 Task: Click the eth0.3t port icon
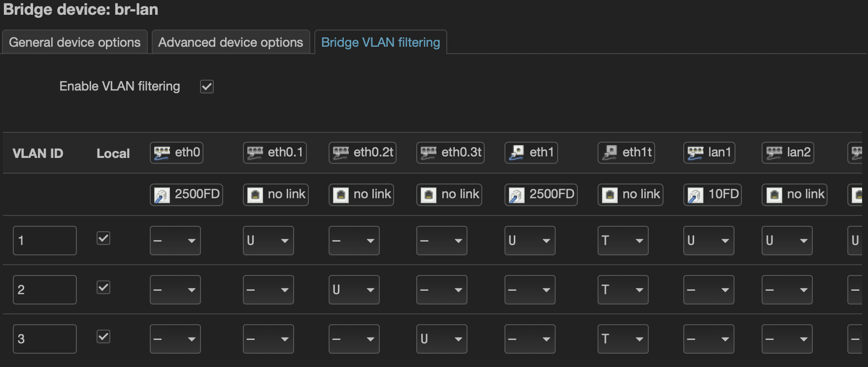click(428, 153)
